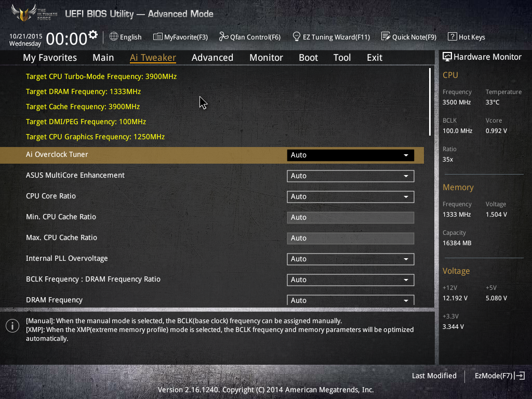Select the Max. CPU Cache Ratio label

pyautogui.click(x=61, y=237)
